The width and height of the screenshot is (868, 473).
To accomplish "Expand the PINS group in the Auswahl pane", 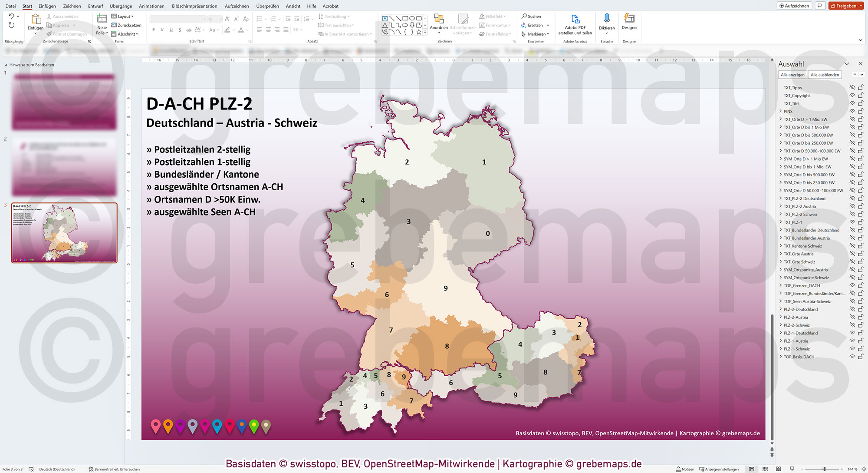I will click(x=780, y=111).
